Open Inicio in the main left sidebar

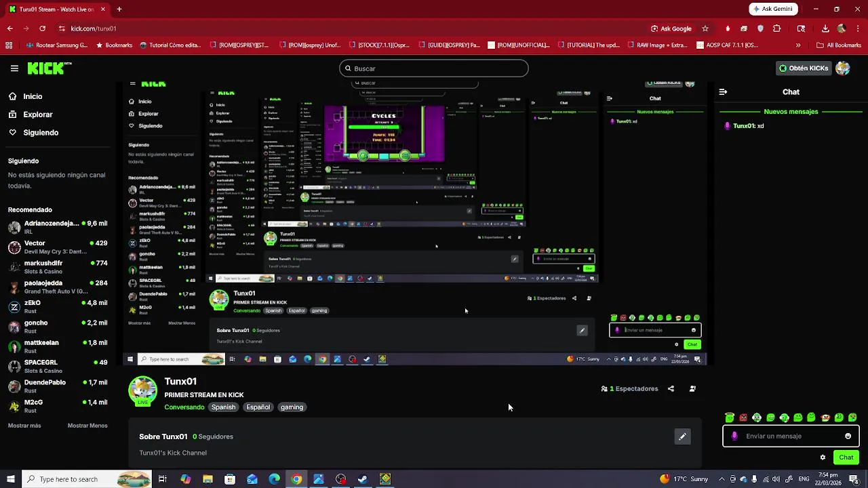pyautogui.click(x=26, y=96)
